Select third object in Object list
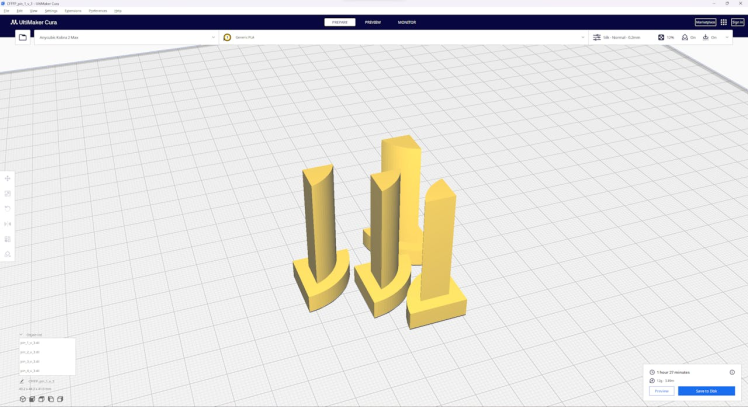 click(x=47, y=361)
